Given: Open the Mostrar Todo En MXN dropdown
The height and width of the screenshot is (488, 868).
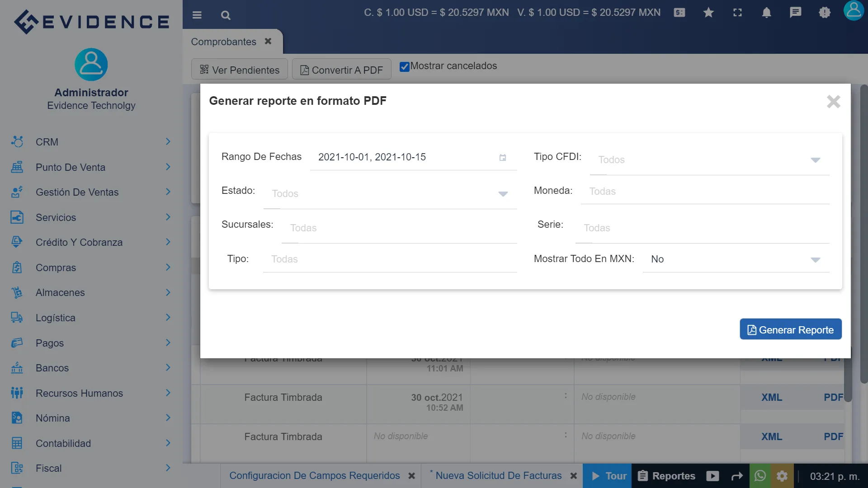Looking at the screenshot, I should (815, 259).
